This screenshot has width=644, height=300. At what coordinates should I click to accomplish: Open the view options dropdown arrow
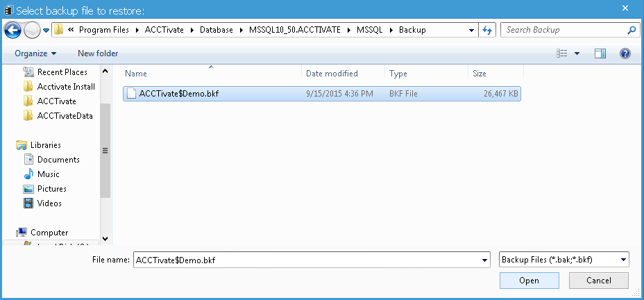click(577, 53)
